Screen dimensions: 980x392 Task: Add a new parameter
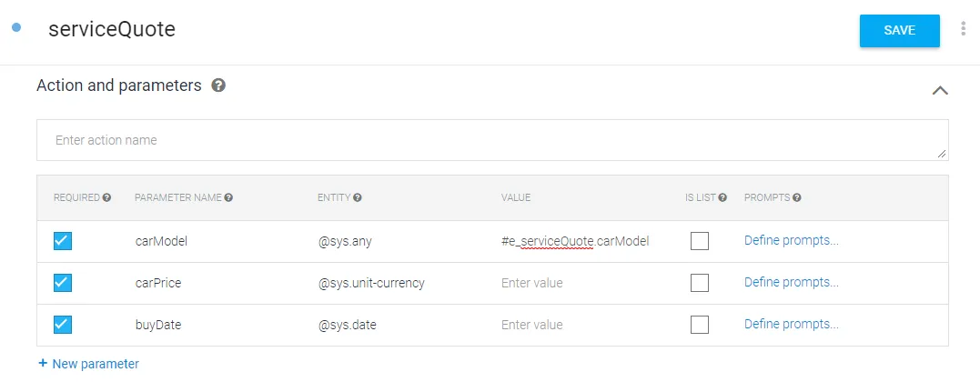[x=88, y=364]
